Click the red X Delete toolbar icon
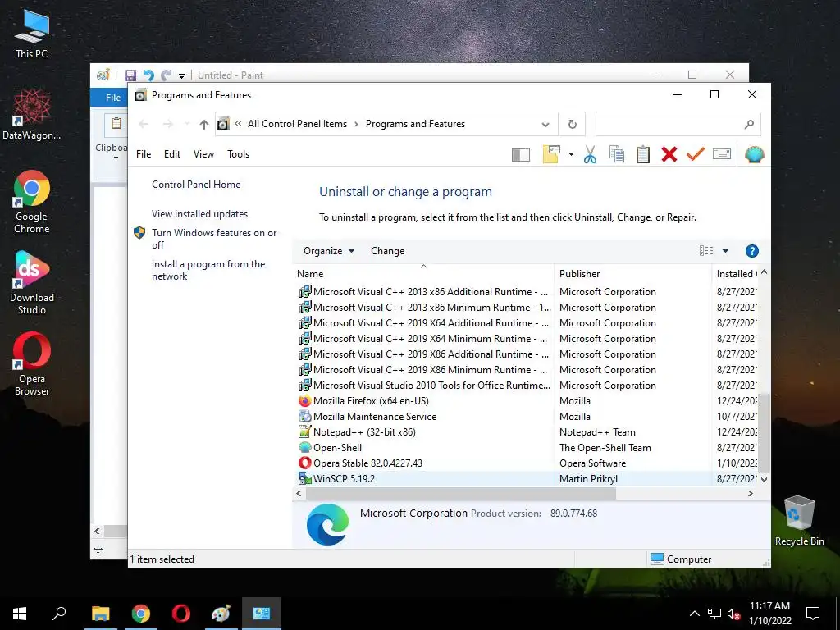Viewport: 840px width, 630px height. (x=669, y=154)
